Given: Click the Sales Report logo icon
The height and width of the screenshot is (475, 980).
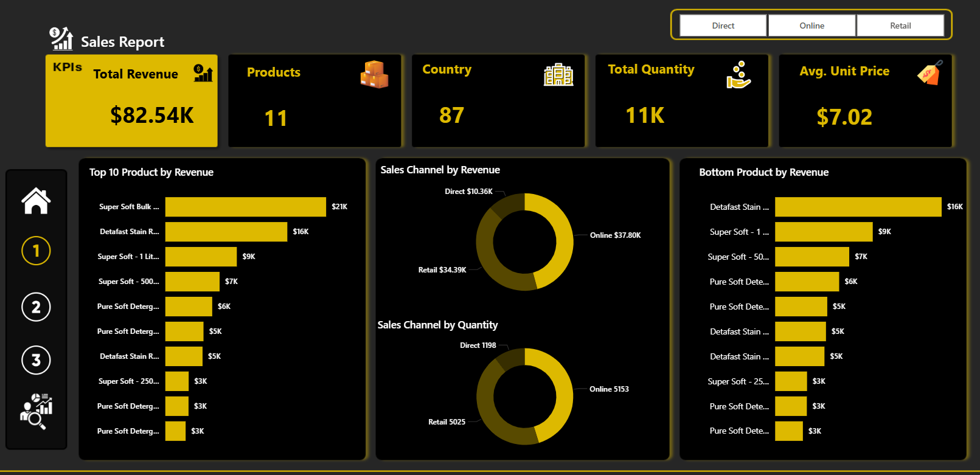Looking at the screenshot, I should click(x=61, y=38).
